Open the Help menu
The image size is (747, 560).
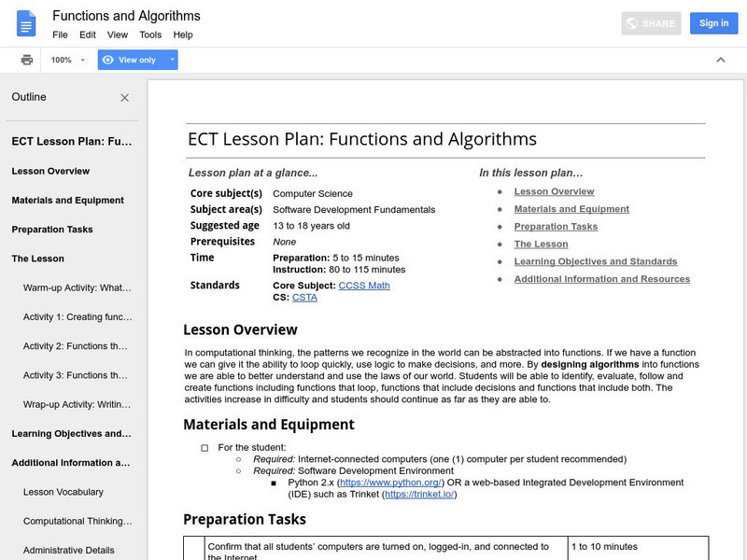tap(183, 35)
